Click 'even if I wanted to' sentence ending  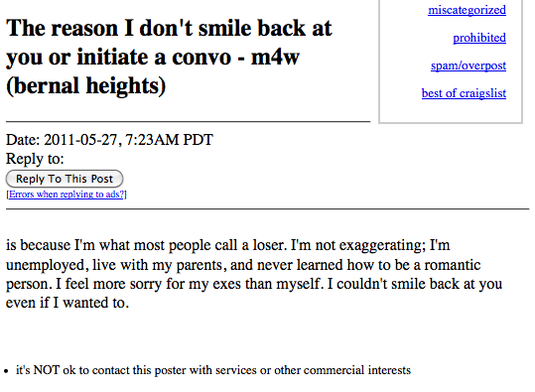pyautogui.click(x=67, y=303)
